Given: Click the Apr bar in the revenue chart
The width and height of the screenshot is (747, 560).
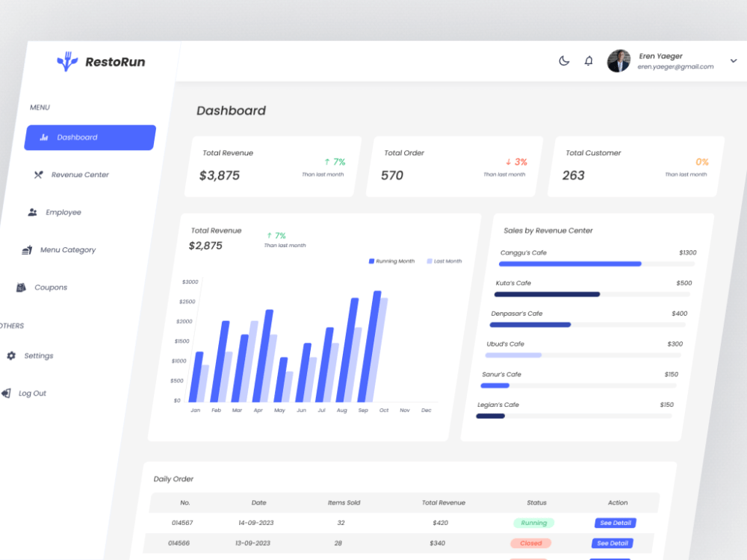Looking at the screenshot, I should 263,356.
